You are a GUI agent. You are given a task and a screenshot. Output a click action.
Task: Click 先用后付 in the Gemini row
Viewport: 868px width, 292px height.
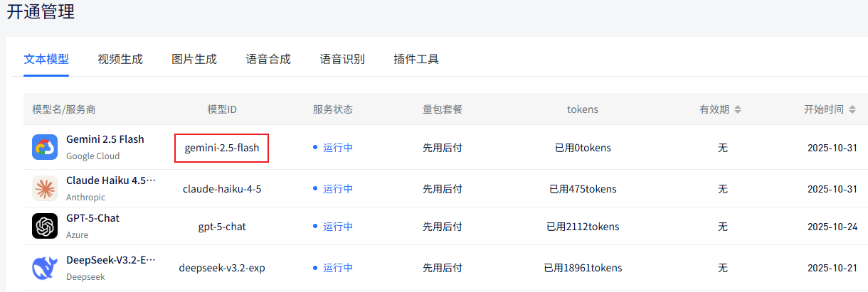443,148
